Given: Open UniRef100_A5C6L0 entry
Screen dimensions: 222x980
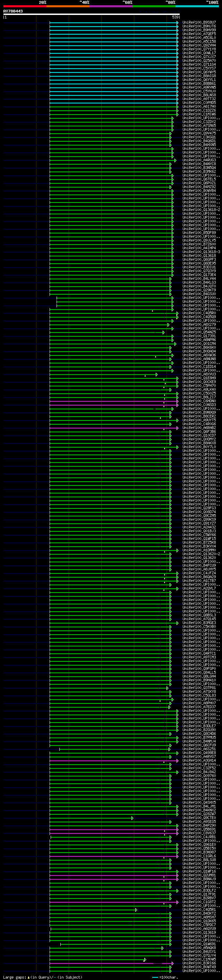Looking at the screenshot, I should (x=199, y=38).
